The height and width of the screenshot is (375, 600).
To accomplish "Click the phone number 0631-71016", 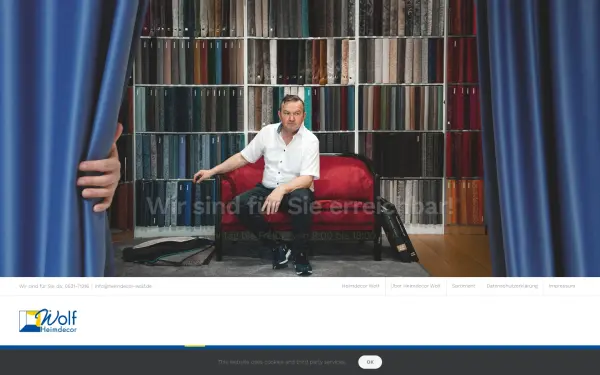I will 77,286.
